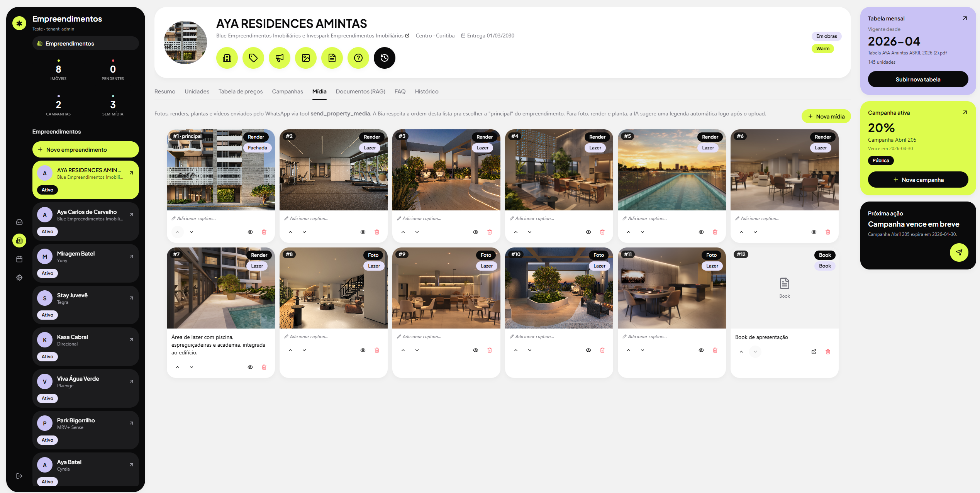Open Book #12 external link icon
Screen dimensions: 980x493
tap(814, 352)
